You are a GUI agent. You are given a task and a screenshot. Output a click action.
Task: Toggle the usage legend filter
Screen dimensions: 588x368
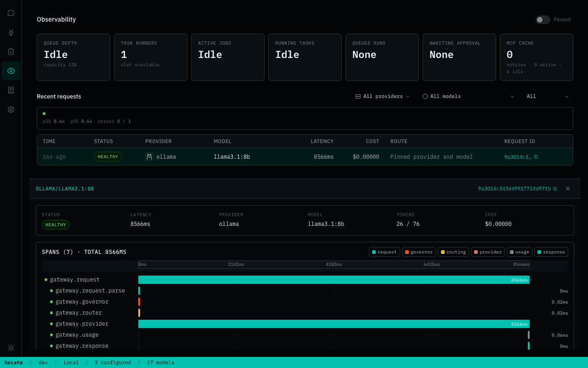point(520,252)
